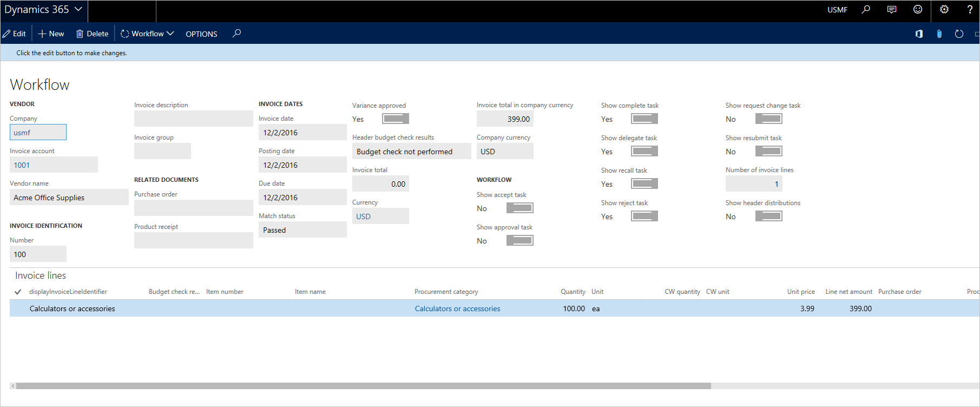Screen dimensions: 980x407
Task: Search the action bar with magnifier icon
Action: pos(236,34)
